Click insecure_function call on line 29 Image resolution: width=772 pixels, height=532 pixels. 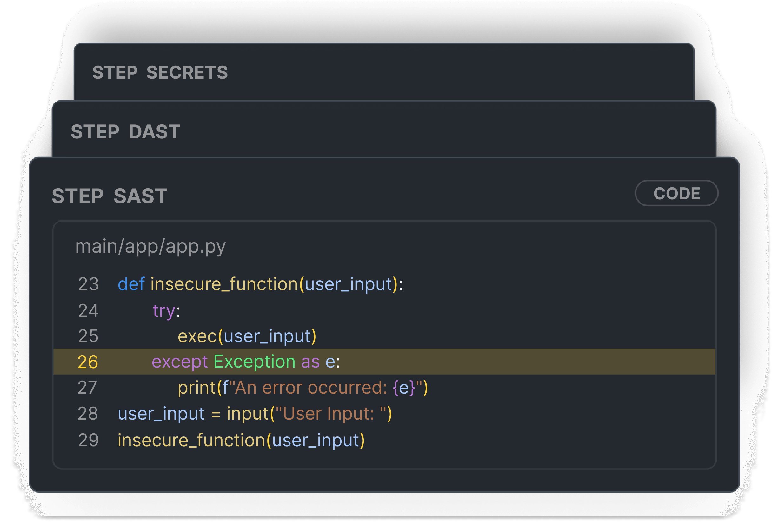coord(191,440)
